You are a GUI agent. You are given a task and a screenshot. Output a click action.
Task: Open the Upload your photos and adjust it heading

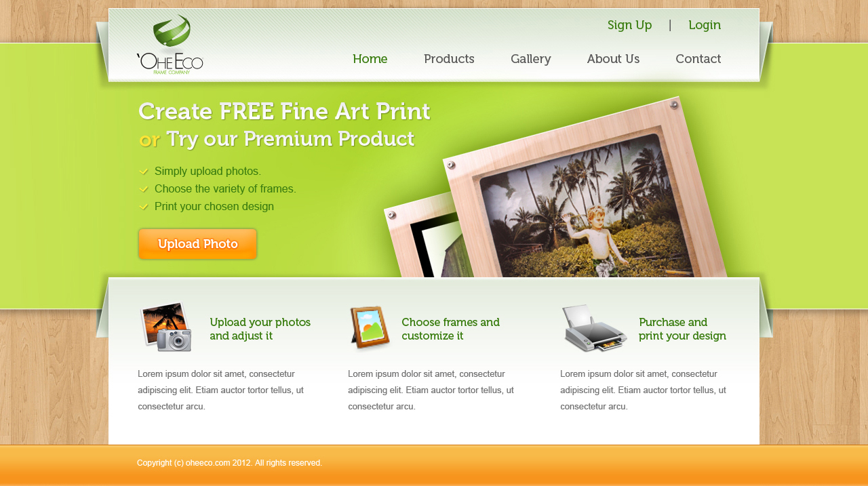(x=260, y=329)
